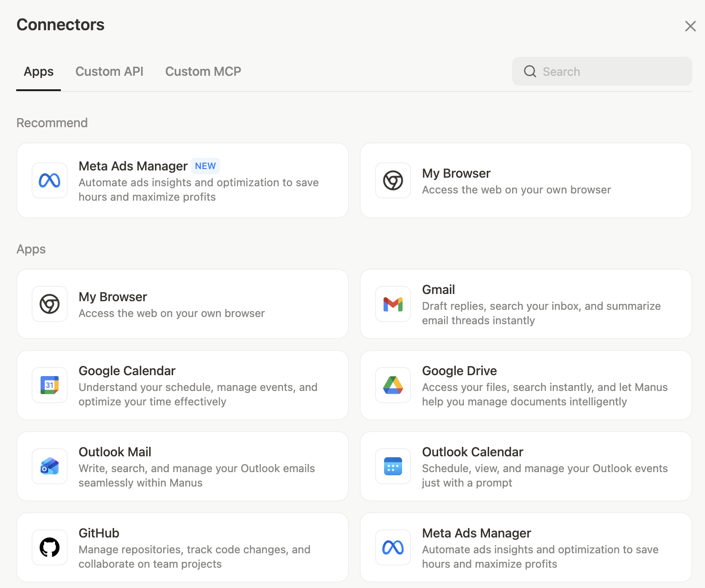Screen dimensions: 705x588
Task: Click the magnifier icon in search box
Action: click(x=530, y=72)
